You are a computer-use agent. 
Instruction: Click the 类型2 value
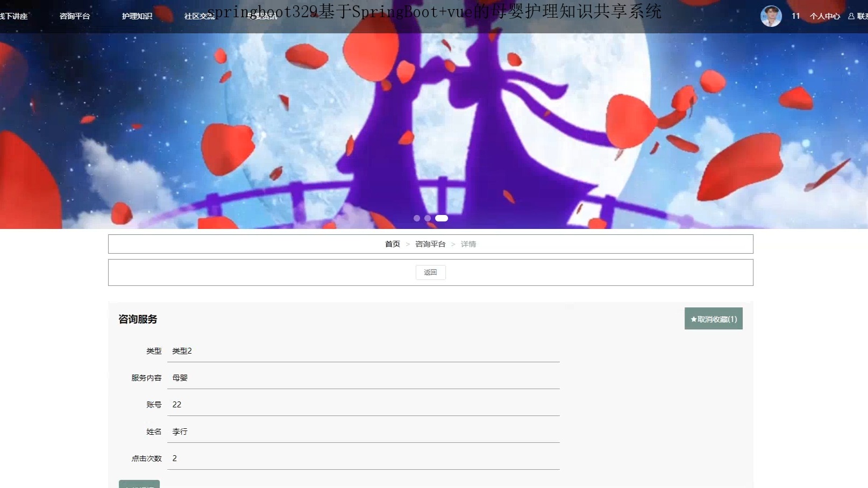tap(182, 351)
